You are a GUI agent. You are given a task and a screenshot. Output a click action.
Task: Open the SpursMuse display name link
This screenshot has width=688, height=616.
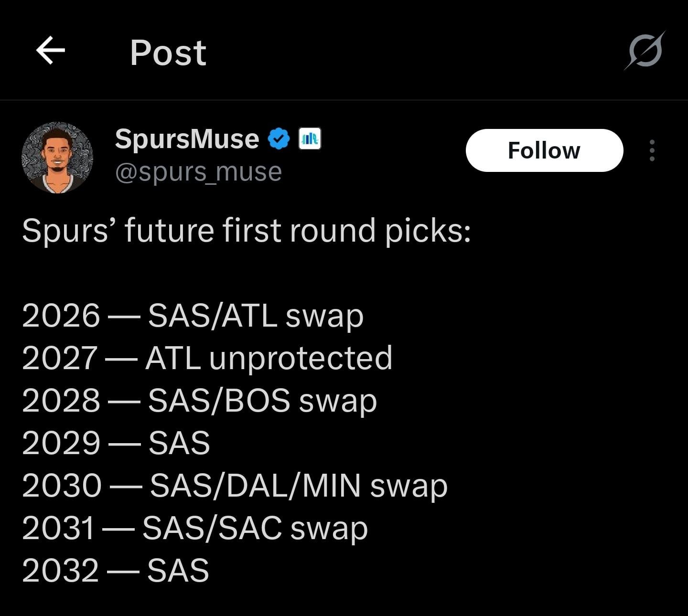pyautogui.click(x=187, y=139)
